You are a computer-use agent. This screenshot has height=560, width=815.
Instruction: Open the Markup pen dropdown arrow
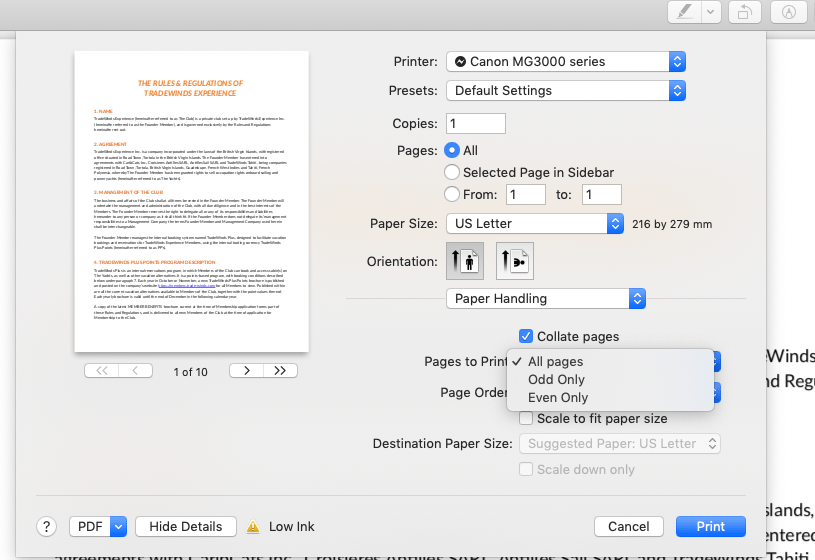click(711, 11)
